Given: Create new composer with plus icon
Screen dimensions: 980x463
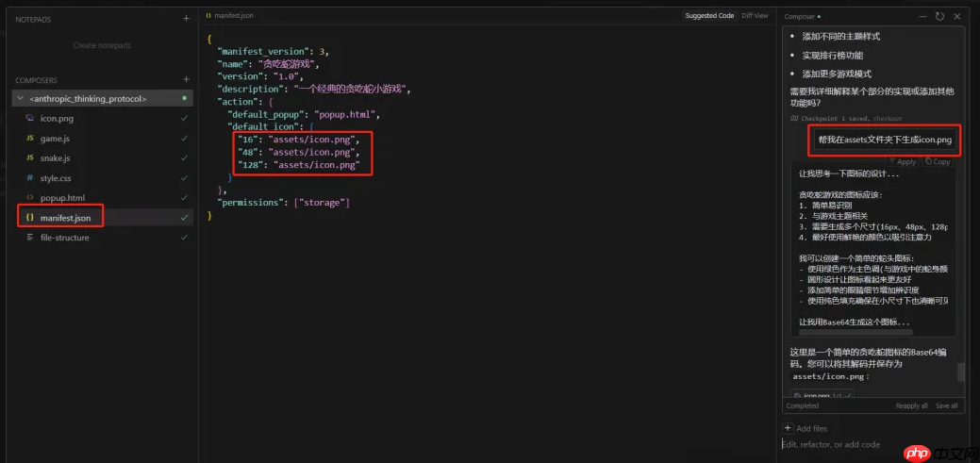Looking at the screenshot, I should click(x=186, y=79).
